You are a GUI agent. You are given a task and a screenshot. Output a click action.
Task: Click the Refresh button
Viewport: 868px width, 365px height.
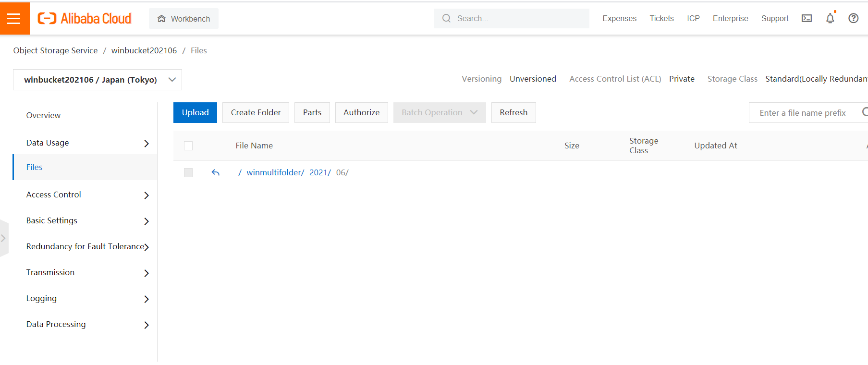point(513,112)
